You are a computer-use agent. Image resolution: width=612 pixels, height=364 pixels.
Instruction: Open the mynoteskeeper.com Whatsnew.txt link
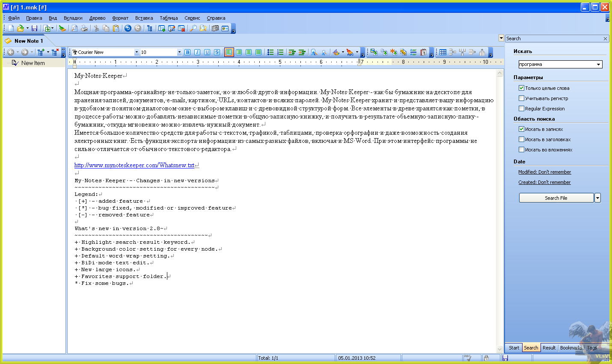(x=134, y=165)
